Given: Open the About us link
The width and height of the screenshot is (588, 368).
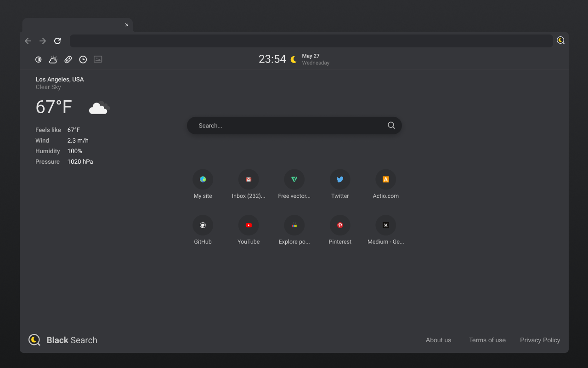Looking at the screenshot, I should click(x=438, y=340).
